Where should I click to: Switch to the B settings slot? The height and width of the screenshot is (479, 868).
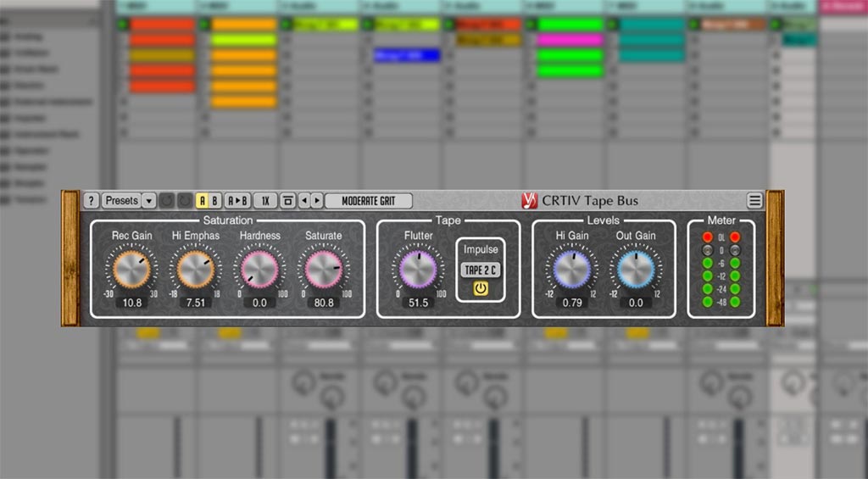[x=214, y=200]
